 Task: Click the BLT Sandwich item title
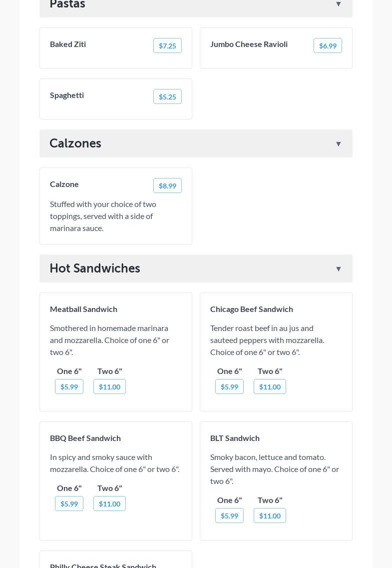click(x=235, y=438)
